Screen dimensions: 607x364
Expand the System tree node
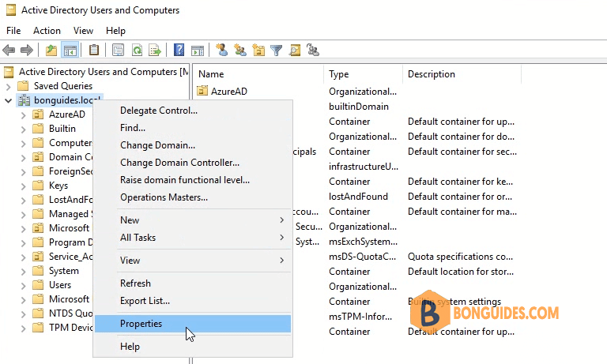(23, 272)
